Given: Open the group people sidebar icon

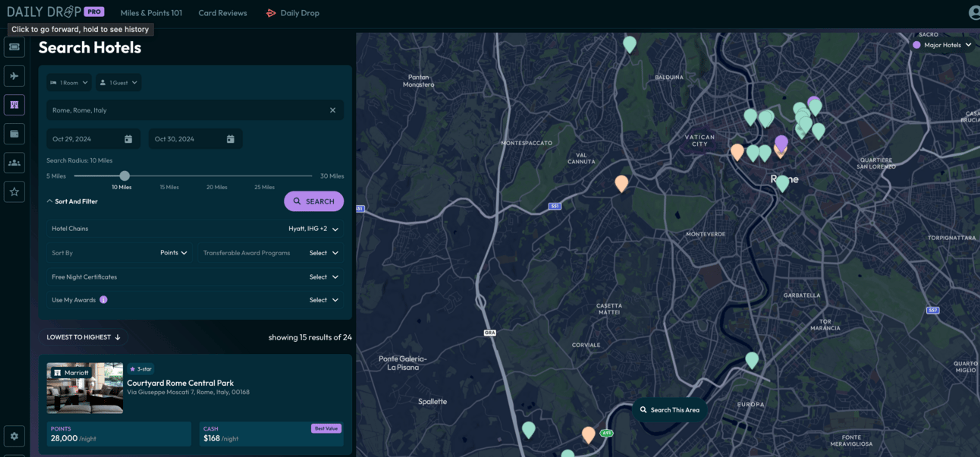Looking at the screenshot, I should point(15,163).
